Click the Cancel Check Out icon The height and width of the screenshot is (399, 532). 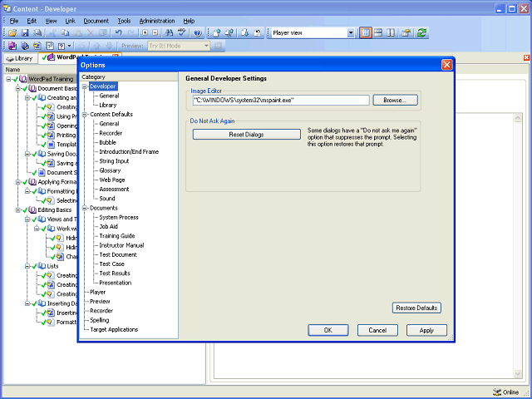pyautogui.click(x=258, y=33)
